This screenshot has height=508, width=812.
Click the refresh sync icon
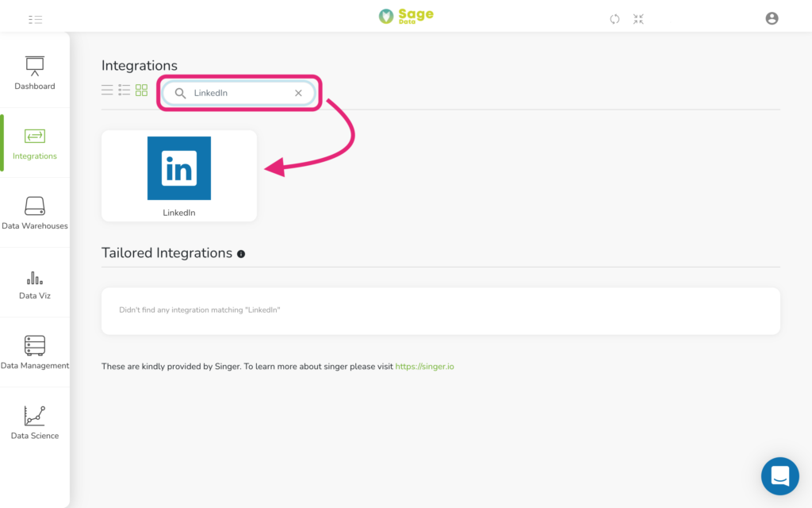pos(615,19)
